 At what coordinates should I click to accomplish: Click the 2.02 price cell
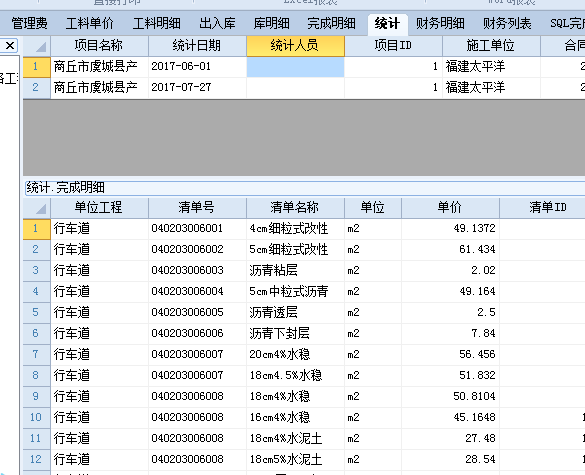[x=450, y=271]
